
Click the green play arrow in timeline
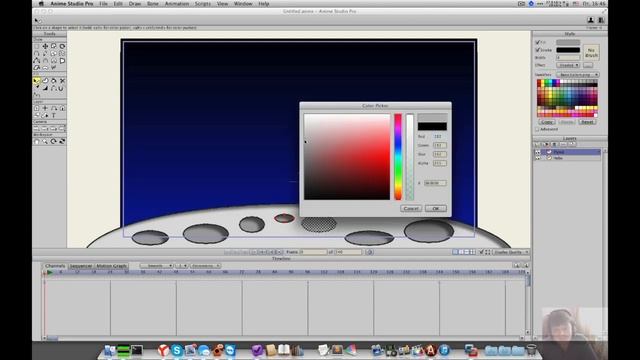(50, 272)
